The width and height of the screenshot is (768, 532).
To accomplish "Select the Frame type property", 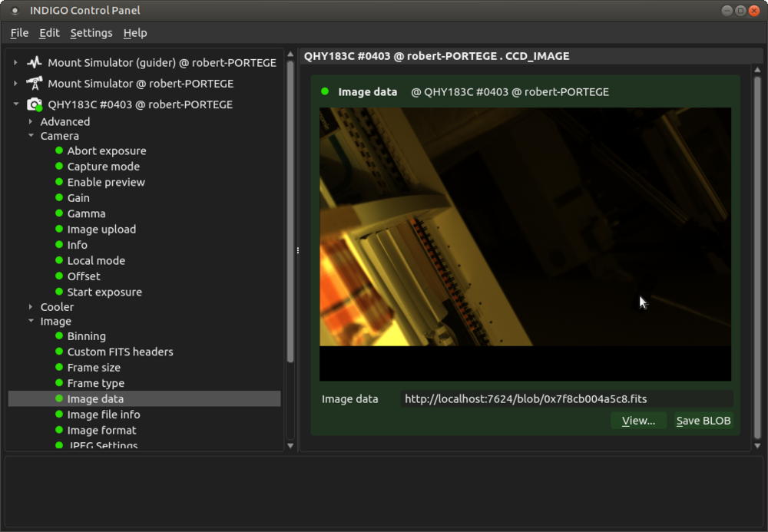I will click(x=95, y=383).
